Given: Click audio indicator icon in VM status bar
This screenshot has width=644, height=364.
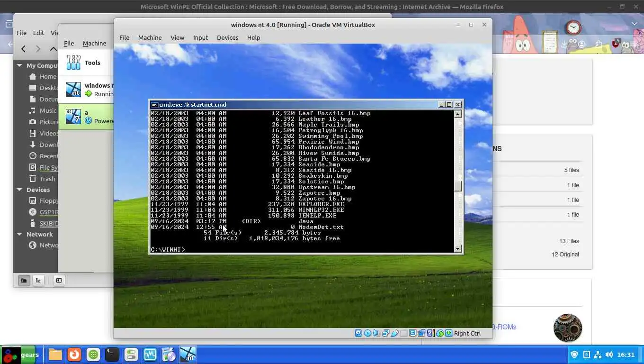Looking at the screenshot, I should point(376,333).
